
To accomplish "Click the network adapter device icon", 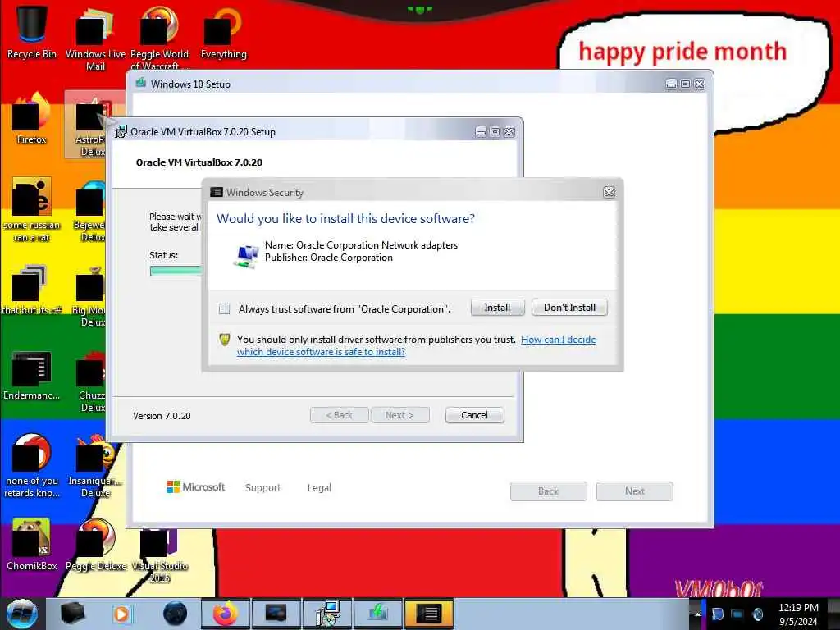I will 246,256.
